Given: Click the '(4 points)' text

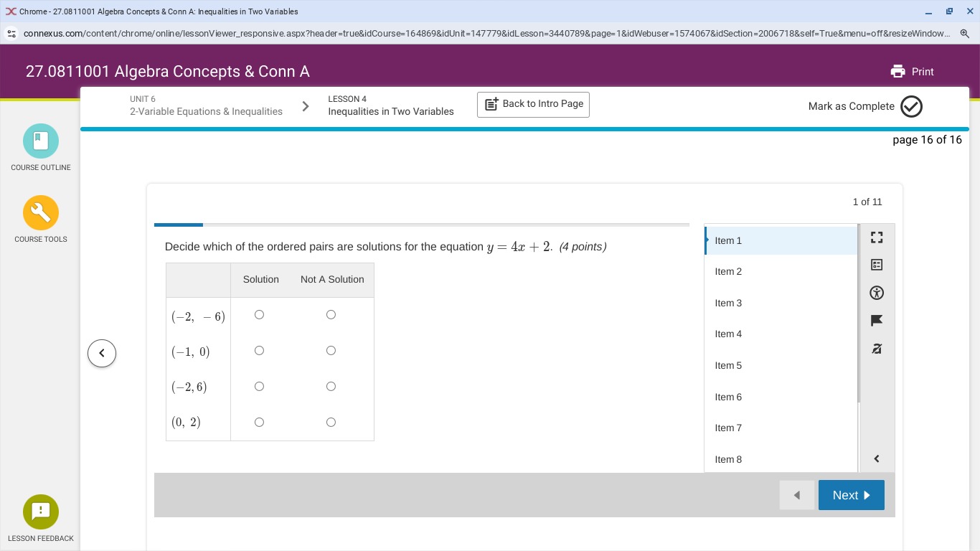Looking at the screenshot, I should click(x=583, y=247).
